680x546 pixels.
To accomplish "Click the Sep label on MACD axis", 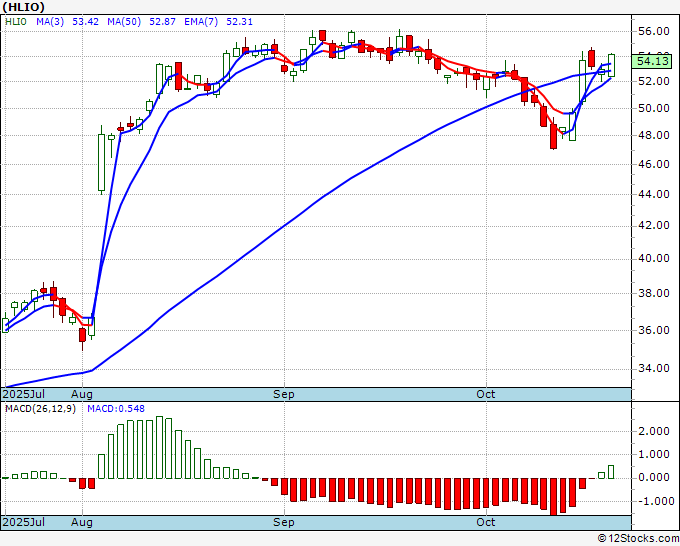I will (284, 522).
